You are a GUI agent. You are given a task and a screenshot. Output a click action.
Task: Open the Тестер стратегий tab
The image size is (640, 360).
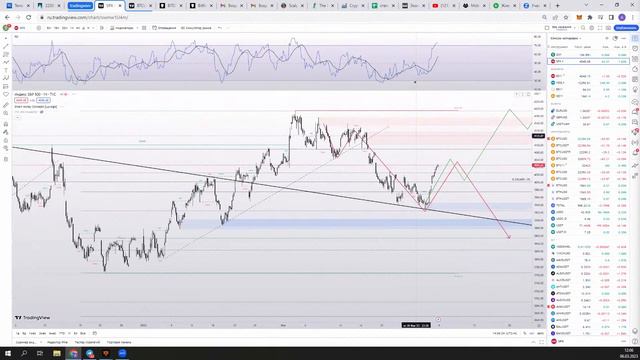pyautogui.click(x=87, y=342)
